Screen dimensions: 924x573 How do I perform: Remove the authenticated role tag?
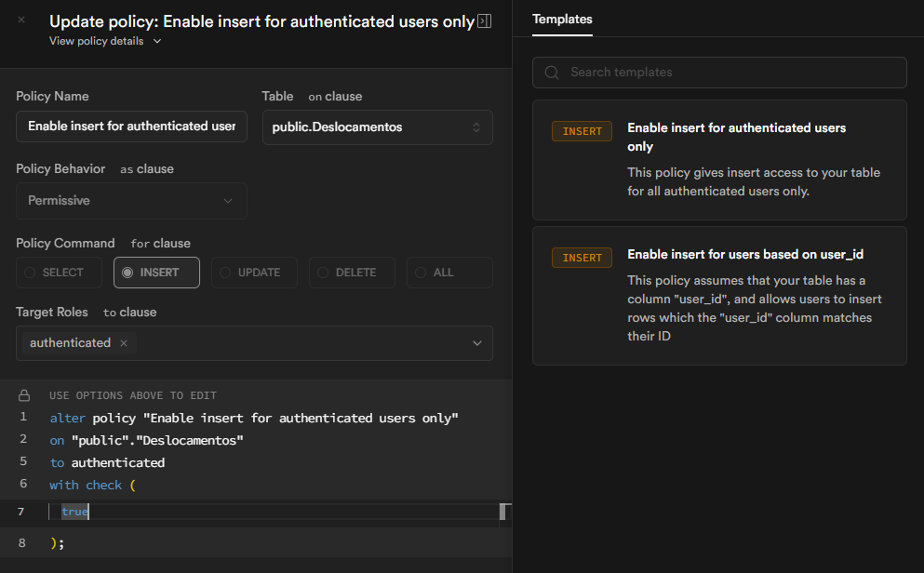(124, 343)
